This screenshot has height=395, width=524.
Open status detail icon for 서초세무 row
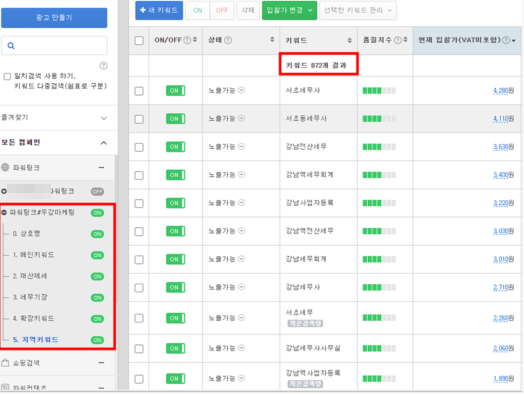[242, 317]
